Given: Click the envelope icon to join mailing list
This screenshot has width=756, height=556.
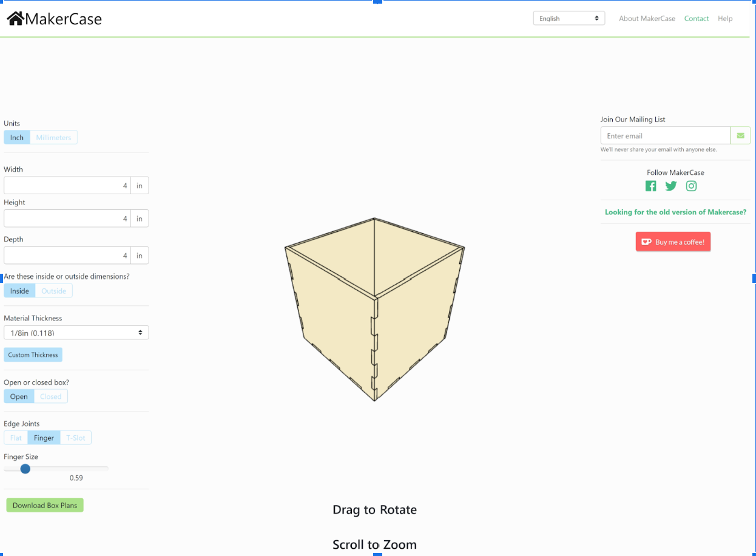Looking at the screenshot, I should 740,135.
